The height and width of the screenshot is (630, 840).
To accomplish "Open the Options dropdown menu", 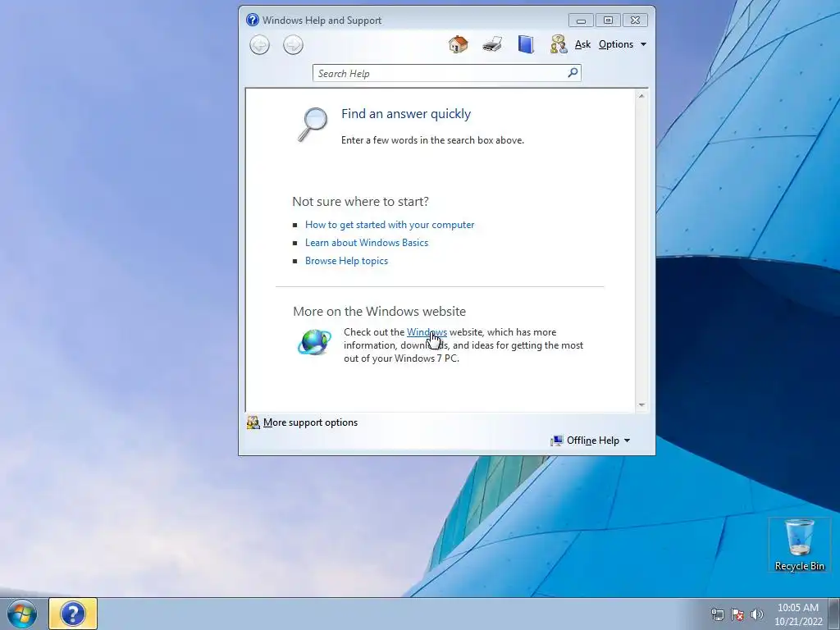I will click(623, 44).
